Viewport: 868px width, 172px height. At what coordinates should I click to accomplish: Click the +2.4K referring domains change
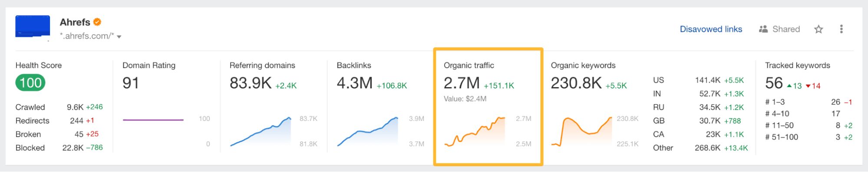[x=286, y=86]
